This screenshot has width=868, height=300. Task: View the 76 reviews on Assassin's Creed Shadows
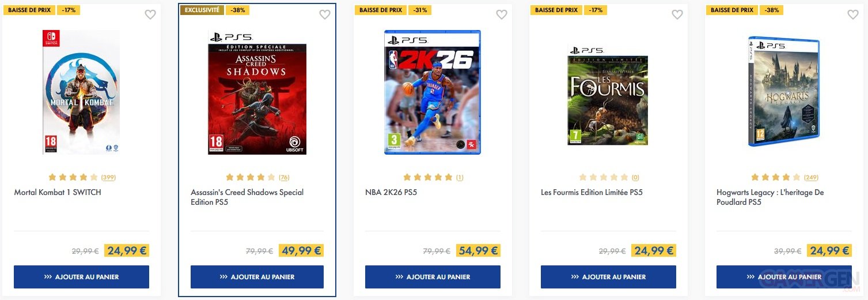284,178
